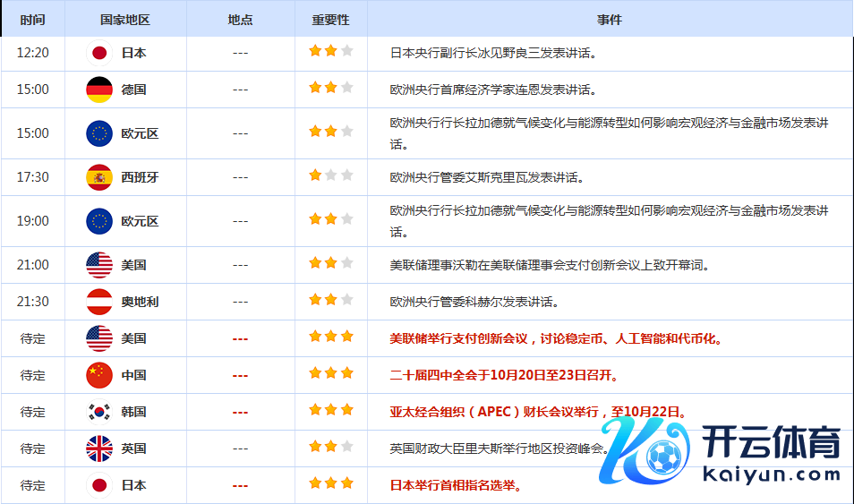This screenshot has height=504, width=854.
Task: Click the Spanish flag in 17:30 row
Action: pyautogui.click(x=99, y=177)
